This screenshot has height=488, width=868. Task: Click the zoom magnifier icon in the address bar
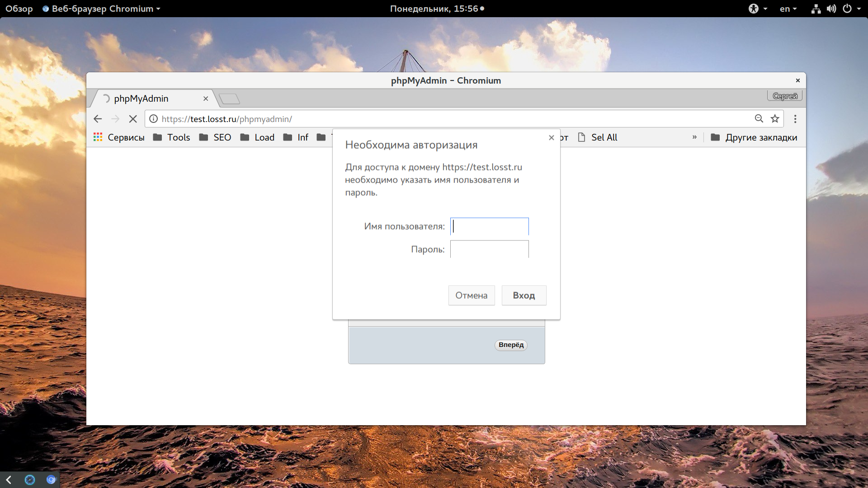(x=759, y=118)
